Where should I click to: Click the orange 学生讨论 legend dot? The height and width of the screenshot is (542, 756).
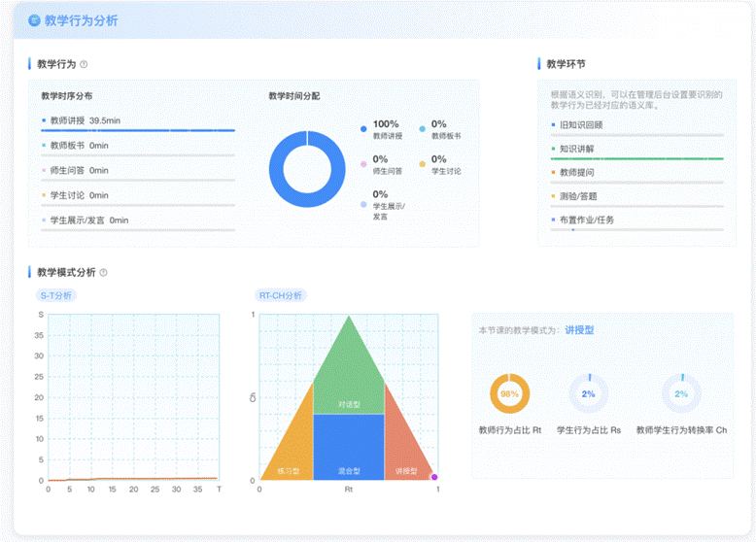pos(423,164)
